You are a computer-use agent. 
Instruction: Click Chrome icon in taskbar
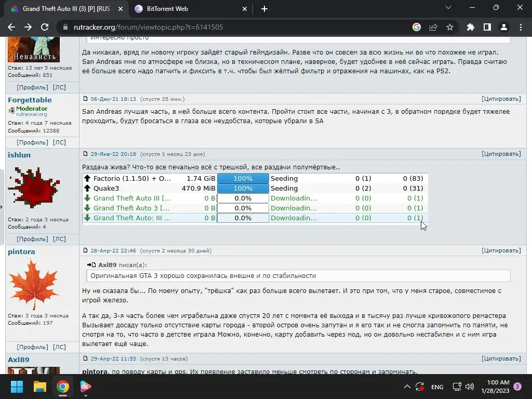63,387
